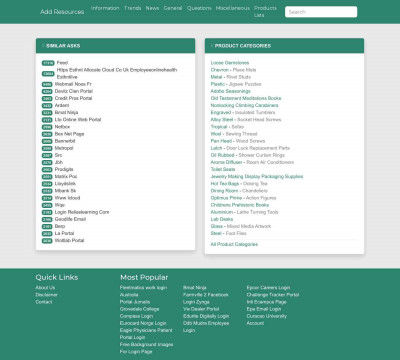Open the Compass Login footer link

click(x=136, y=316)
